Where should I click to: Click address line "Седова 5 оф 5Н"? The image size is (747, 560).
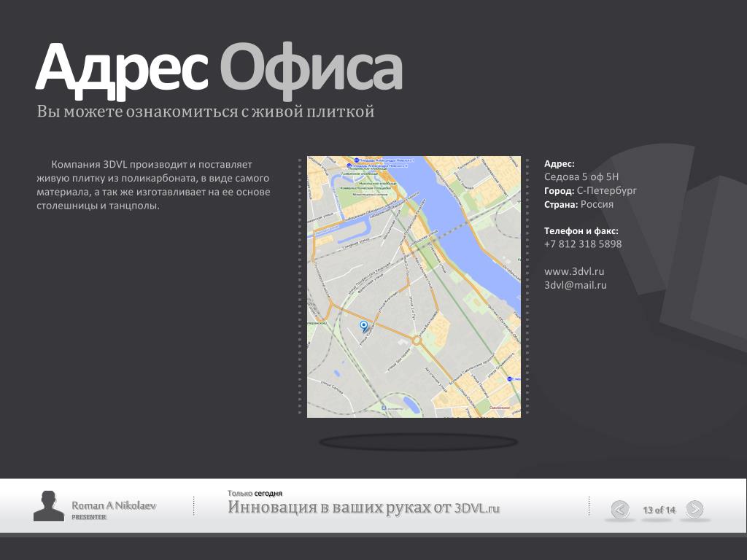(x=581, y=176)
